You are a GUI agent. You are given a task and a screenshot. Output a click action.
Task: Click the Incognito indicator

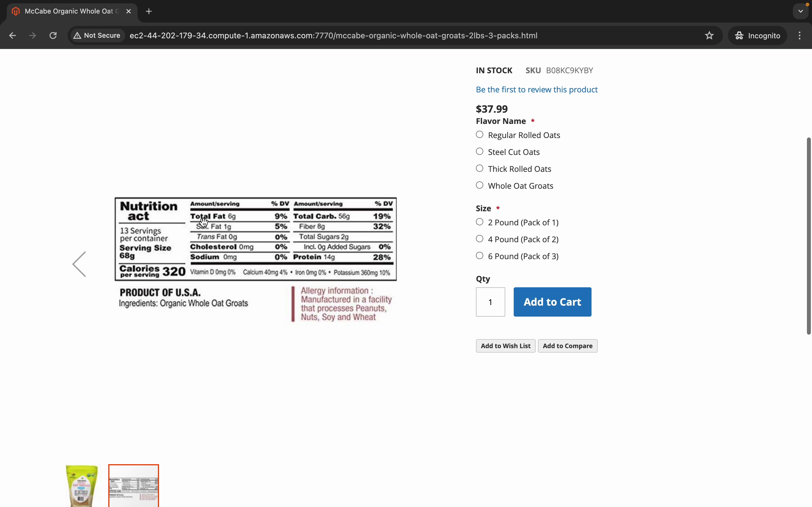pos(757,35)
